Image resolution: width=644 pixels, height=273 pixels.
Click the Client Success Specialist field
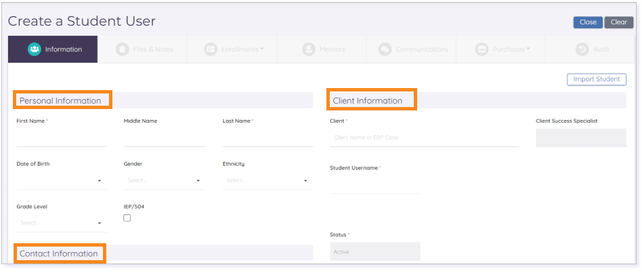(x=581, y=138)
